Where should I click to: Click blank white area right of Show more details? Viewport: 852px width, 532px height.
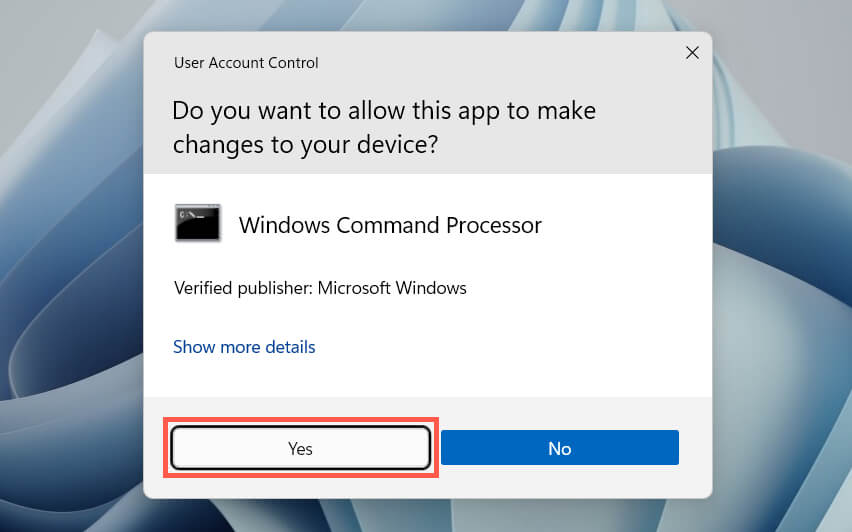(520, 347)
